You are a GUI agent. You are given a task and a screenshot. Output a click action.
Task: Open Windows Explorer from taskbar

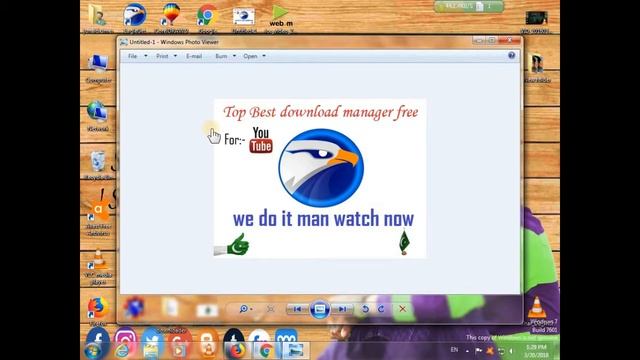[x=151, y=351]
